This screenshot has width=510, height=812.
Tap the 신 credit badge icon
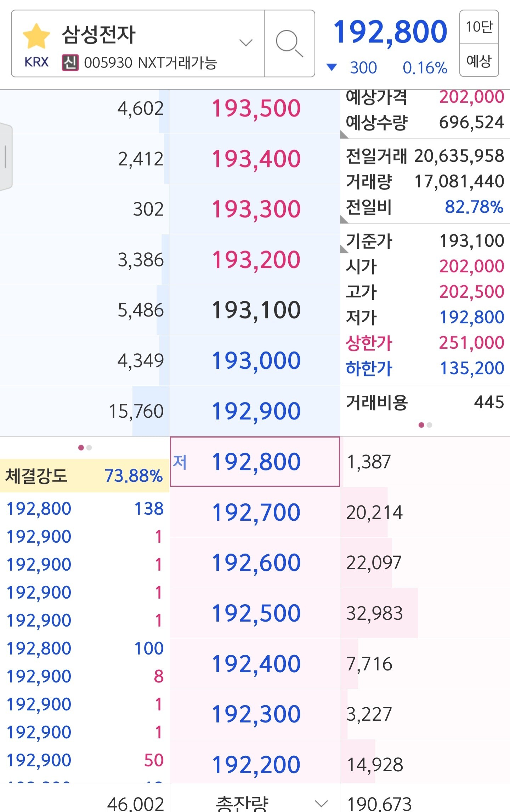tap(70, 63)
